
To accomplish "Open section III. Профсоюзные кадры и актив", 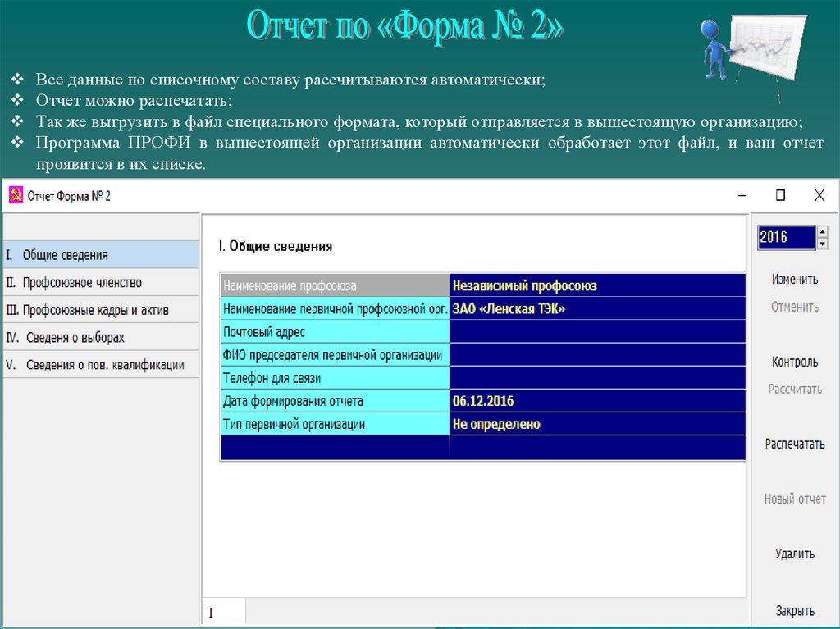I will point(100,310).
